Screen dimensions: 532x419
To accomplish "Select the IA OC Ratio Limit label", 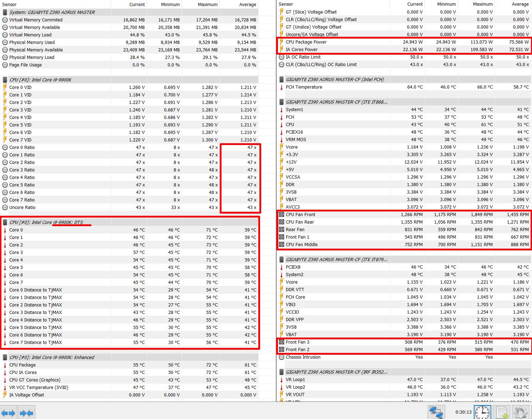I will [303, 57].
